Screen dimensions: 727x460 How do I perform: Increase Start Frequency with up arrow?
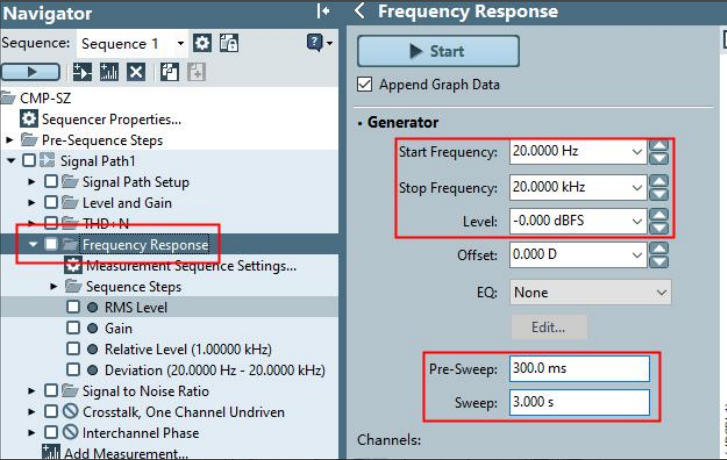pyautogui.click(x=658, y=146)
